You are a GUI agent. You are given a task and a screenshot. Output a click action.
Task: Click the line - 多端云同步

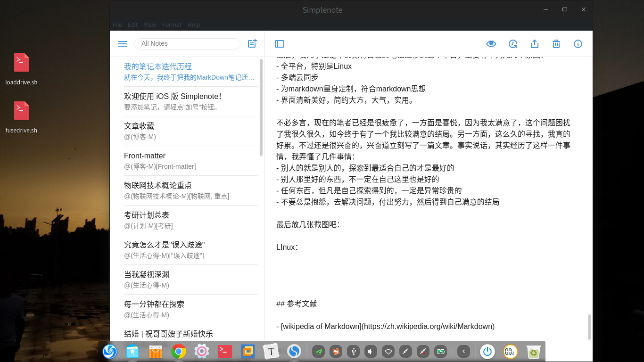297,77
